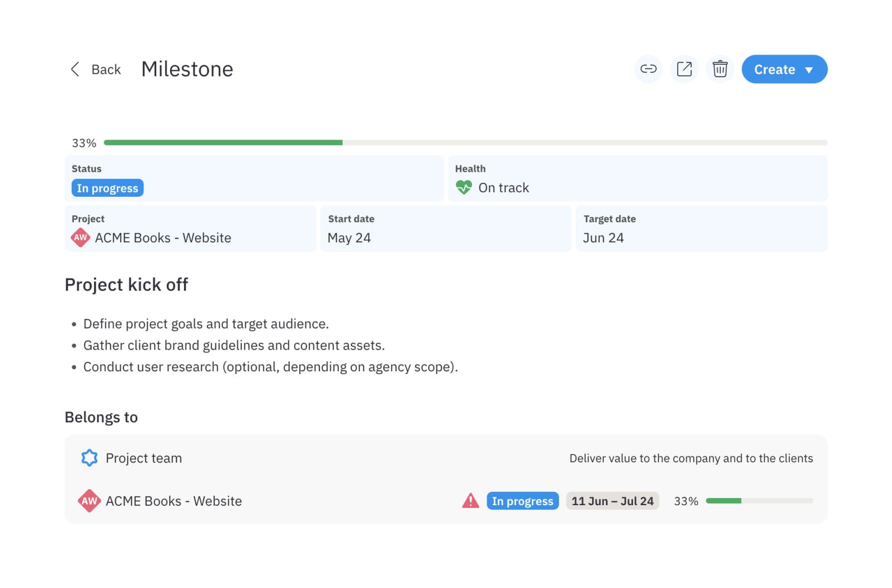
Task: Click 'Define project goals and target audience.'
Action: click(206, 324)
